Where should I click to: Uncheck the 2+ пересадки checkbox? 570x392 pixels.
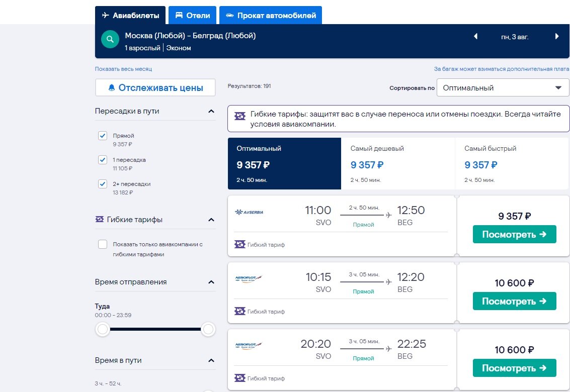click(103, 184)
